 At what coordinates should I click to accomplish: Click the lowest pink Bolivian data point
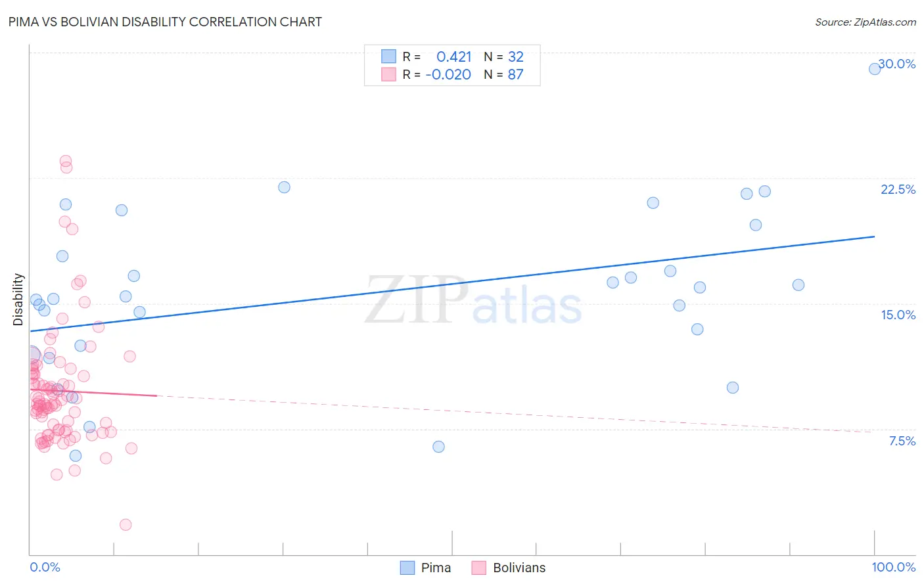126,524
